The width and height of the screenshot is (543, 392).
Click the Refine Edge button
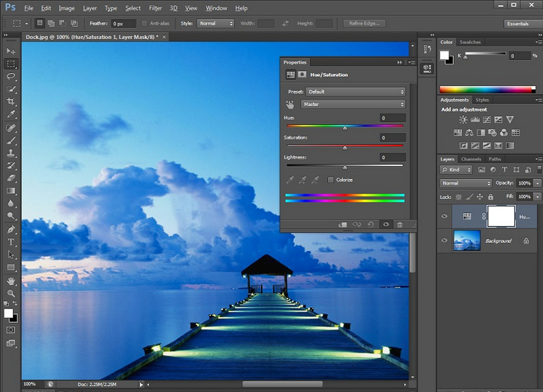364,23
